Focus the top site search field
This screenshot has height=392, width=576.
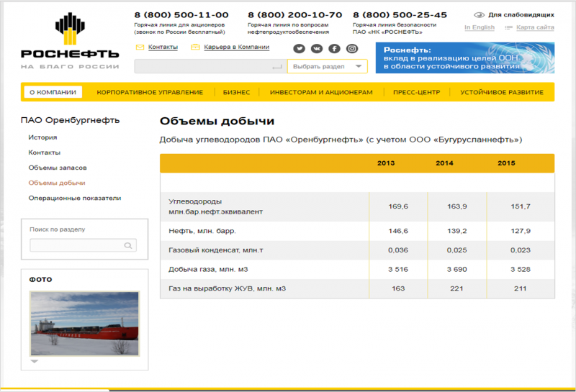point(210,66)
